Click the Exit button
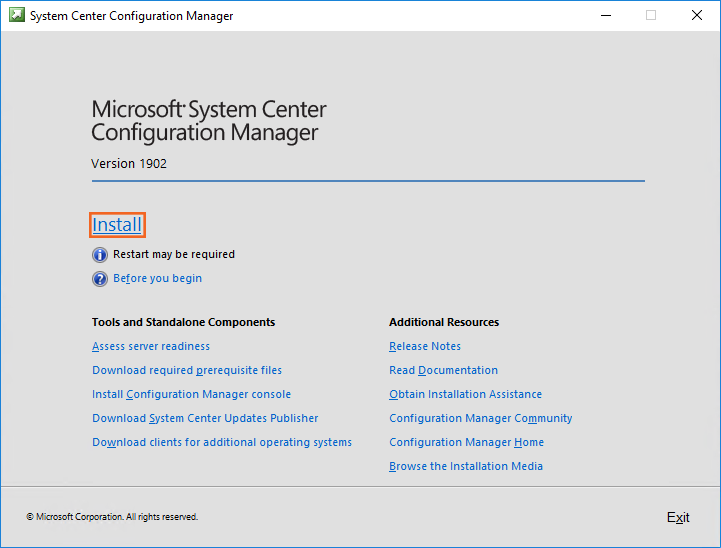 coord(678,517)
